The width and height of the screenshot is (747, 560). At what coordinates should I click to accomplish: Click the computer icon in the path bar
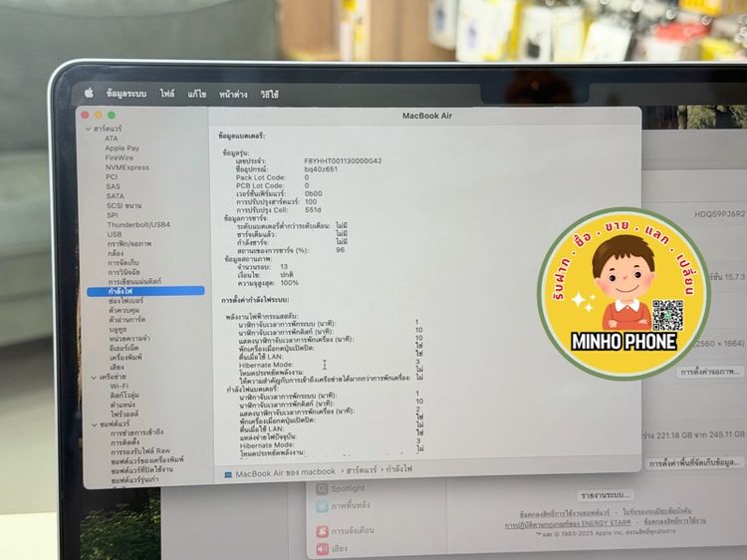pyautogui.click(x=228, y=474)
